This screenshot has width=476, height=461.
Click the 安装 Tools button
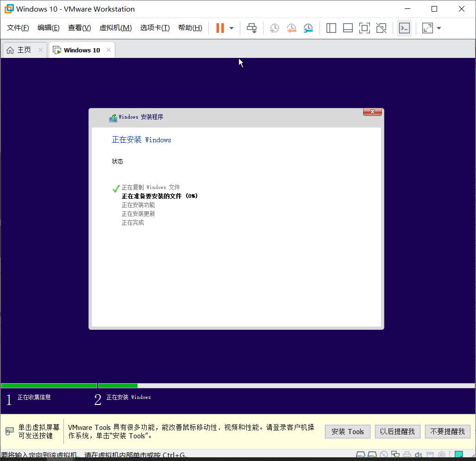pyautogui.click(x=348, y=431)
